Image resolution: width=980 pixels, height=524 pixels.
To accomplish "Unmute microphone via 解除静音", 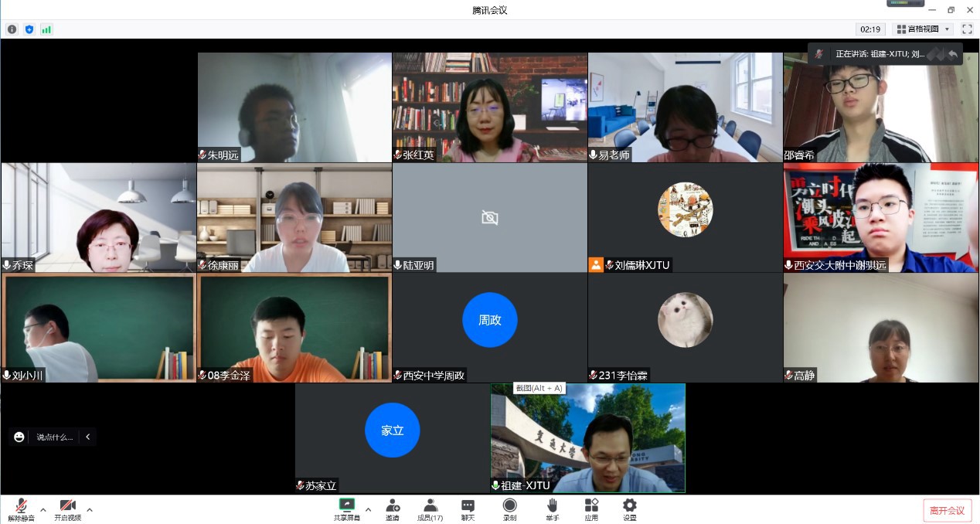I will [21, 509].
